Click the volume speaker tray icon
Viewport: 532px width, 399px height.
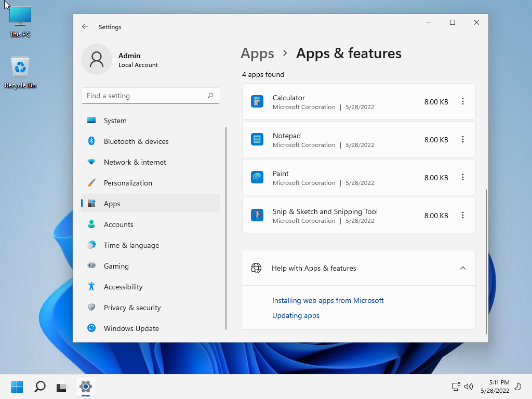[469, 387]
